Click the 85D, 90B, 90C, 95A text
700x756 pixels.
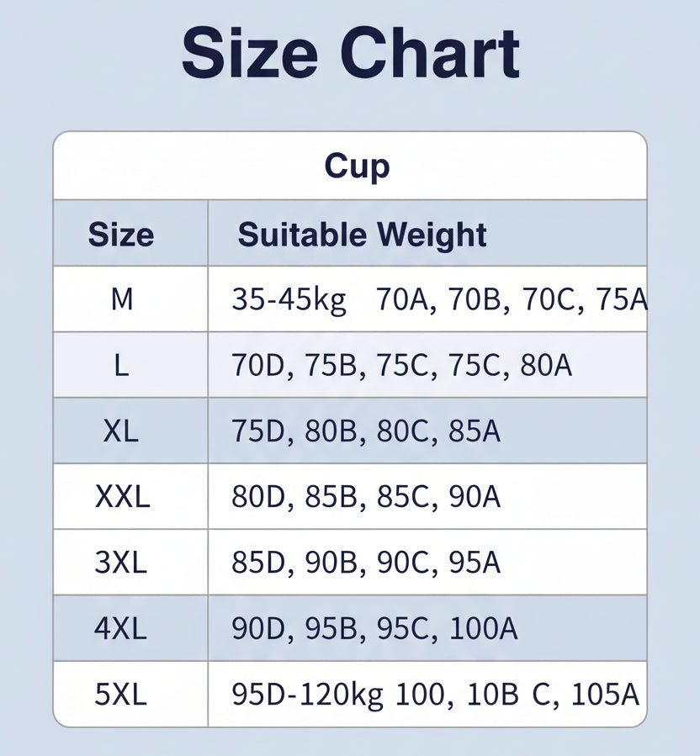click(x=366, y=563)
